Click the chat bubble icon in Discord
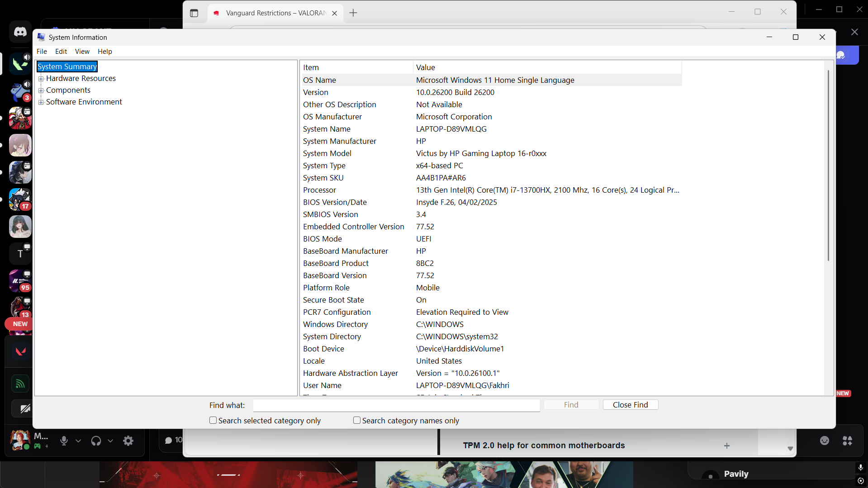This screenshot has width=868, height=488. click(169, 440)
